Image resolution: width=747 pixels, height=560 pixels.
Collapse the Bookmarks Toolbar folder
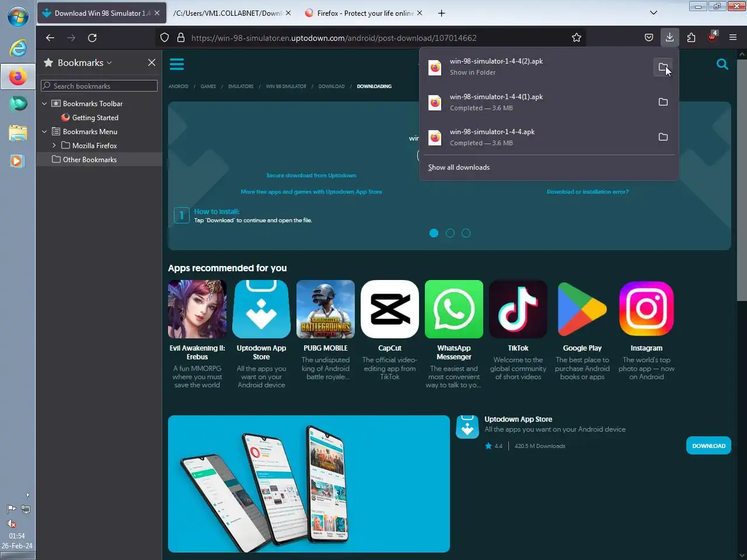click(44, 104)
